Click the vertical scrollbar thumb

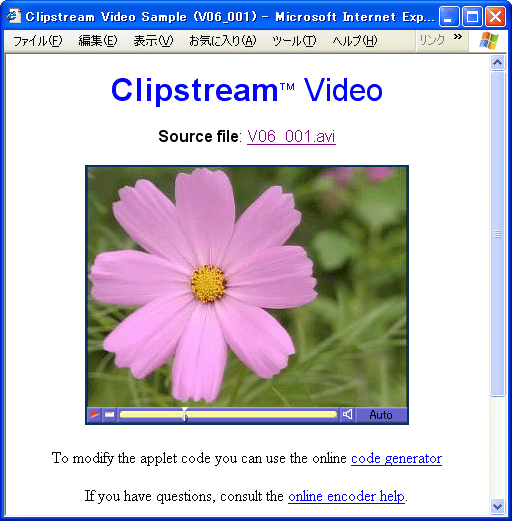tap(497, 234)
